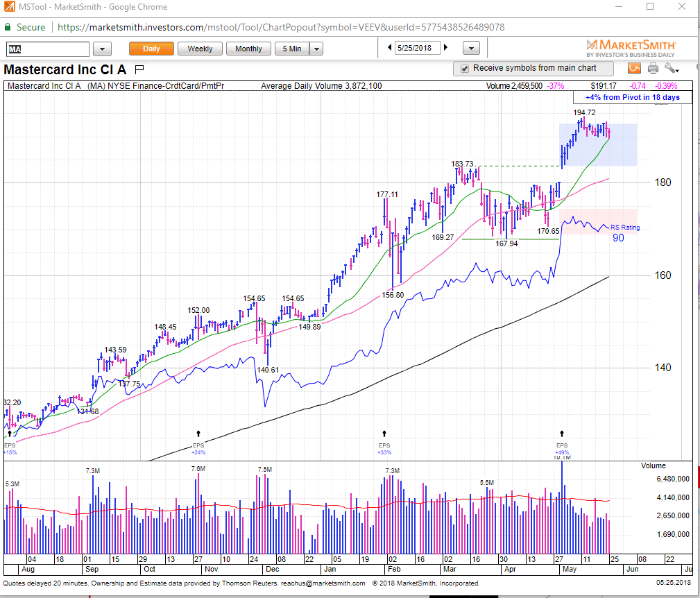The height and width of the screenshot is (598, 700).
Task: Click the 156.80 low price label
Action: (393, 295)
